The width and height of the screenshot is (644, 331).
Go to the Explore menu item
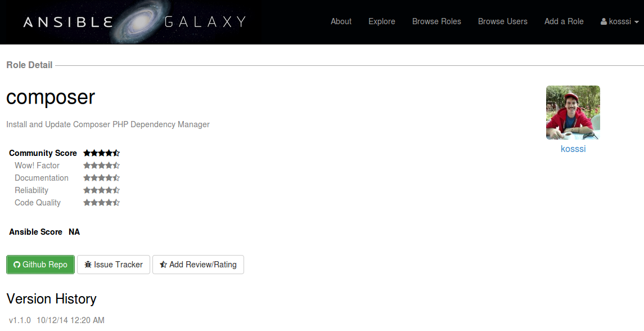tap(381, 21)
